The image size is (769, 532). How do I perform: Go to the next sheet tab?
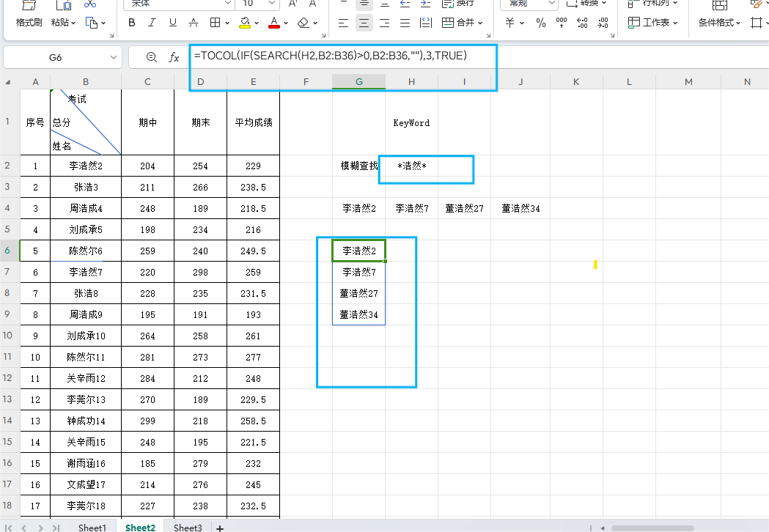40,528
